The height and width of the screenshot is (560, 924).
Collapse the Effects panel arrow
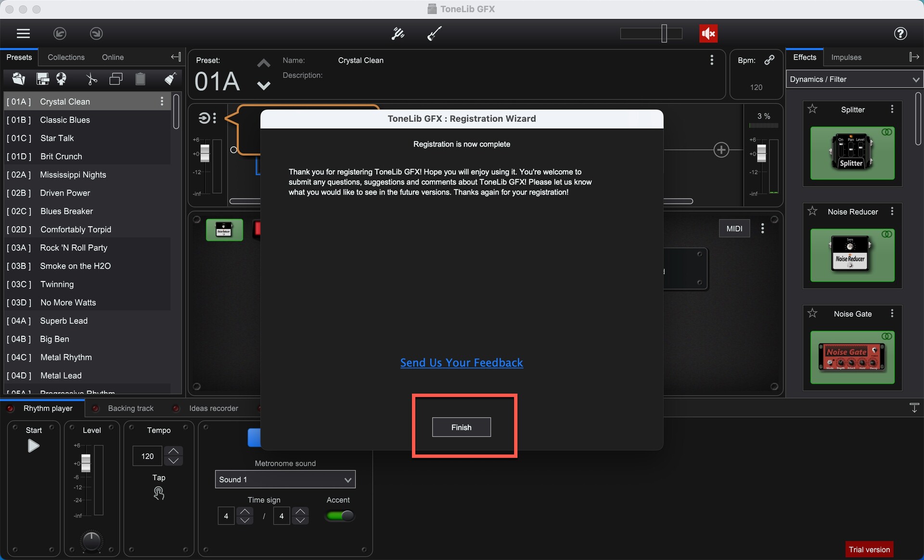[914, 57]
